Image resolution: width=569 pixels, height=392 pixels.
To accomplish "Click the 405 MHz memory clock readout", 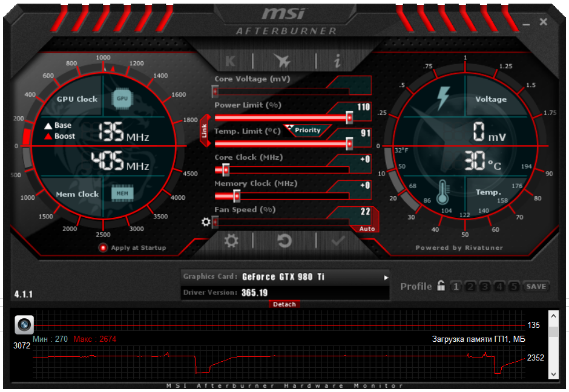I will click(x=120, y=161).
